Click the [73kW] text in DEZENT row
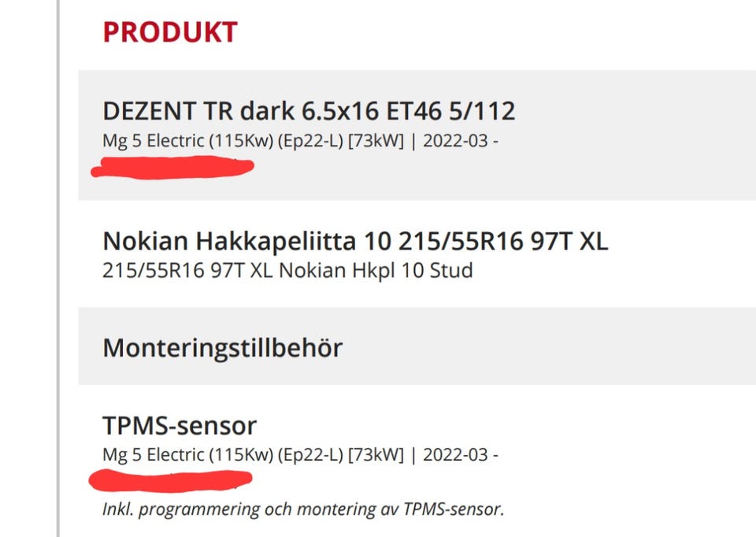 click(x=376, y=142)
